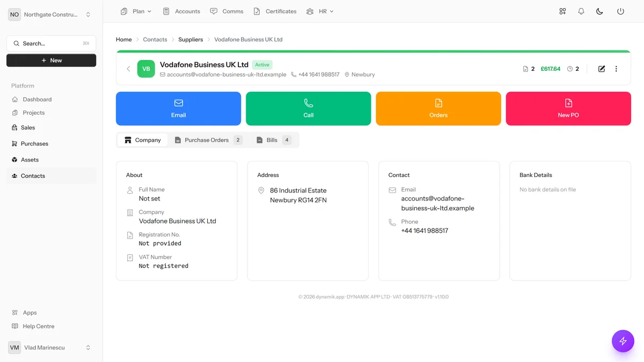Open Projects in the sidebar

(x=52, y=113)
